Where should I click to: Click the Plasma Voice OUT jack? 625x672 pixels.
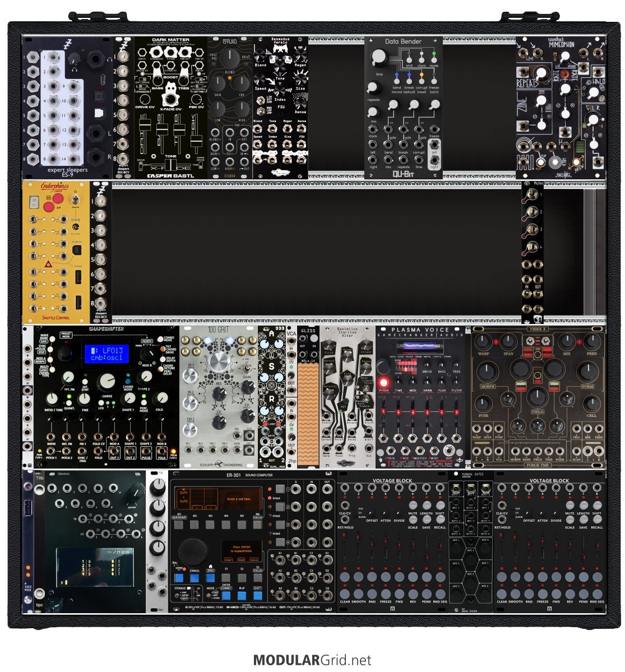[448, 451]
